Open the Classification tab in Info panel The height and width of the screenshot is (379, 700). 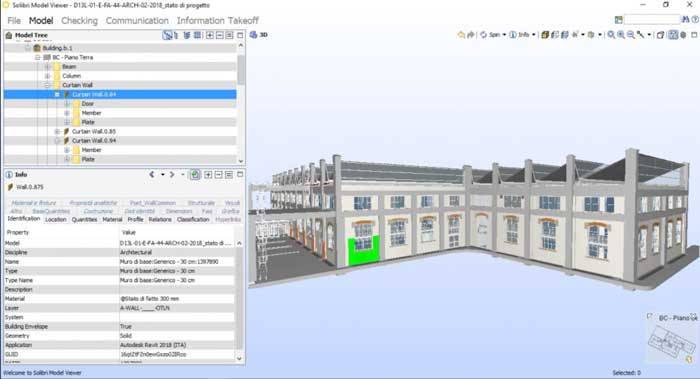[193, 220]
